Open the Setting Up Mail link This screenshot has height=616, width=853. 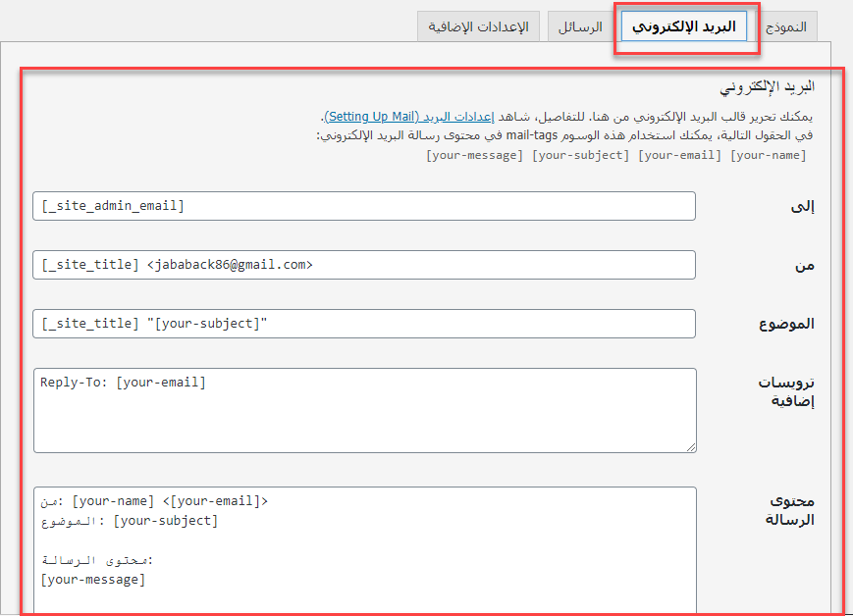tap(409, 117)
